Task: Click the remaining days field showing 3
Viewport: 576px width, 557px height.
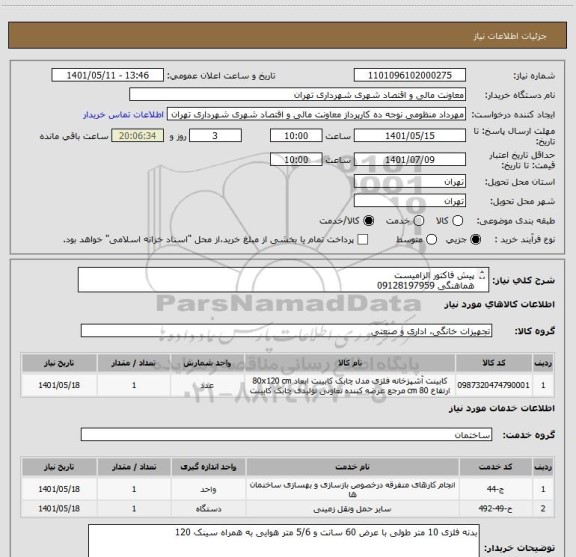Action: point(215,136)
